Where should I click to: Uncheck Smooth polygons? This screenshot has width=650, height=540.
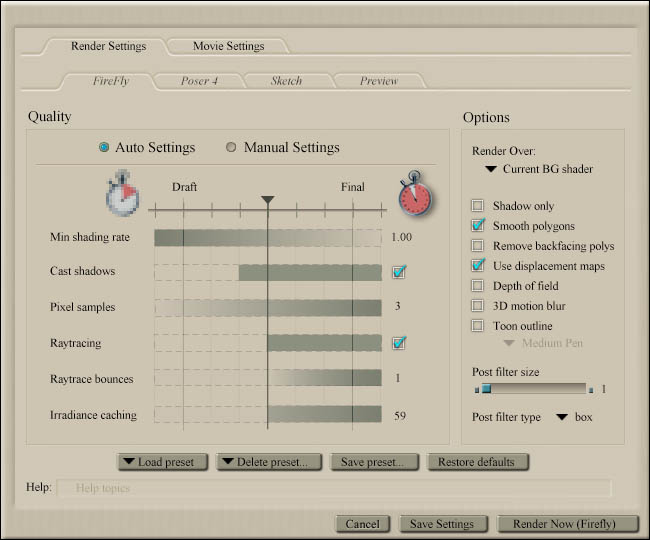[x=478, y=225]
